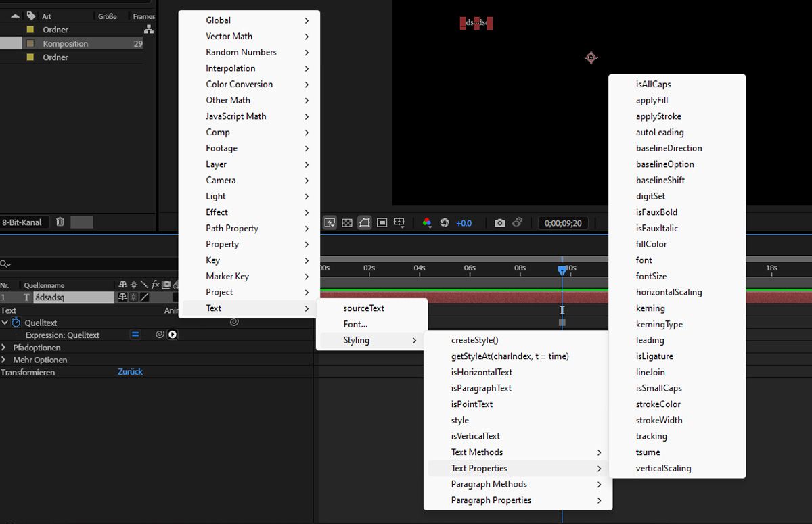Screen dimensions: 812x524
Task: Expand the Pfadoptionen group
Action: click(x=4, y=348)
